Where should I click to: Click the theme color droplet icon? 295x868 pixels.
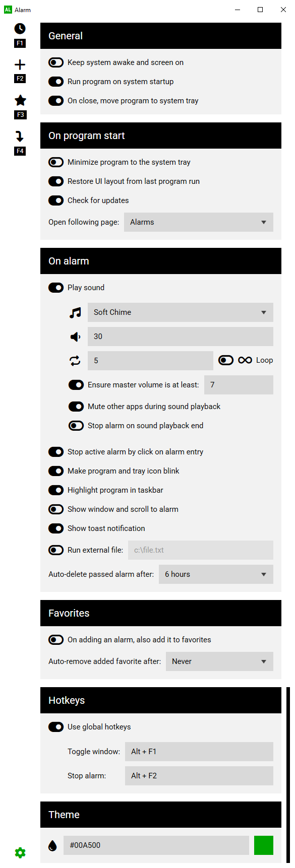tap(52, 845)
